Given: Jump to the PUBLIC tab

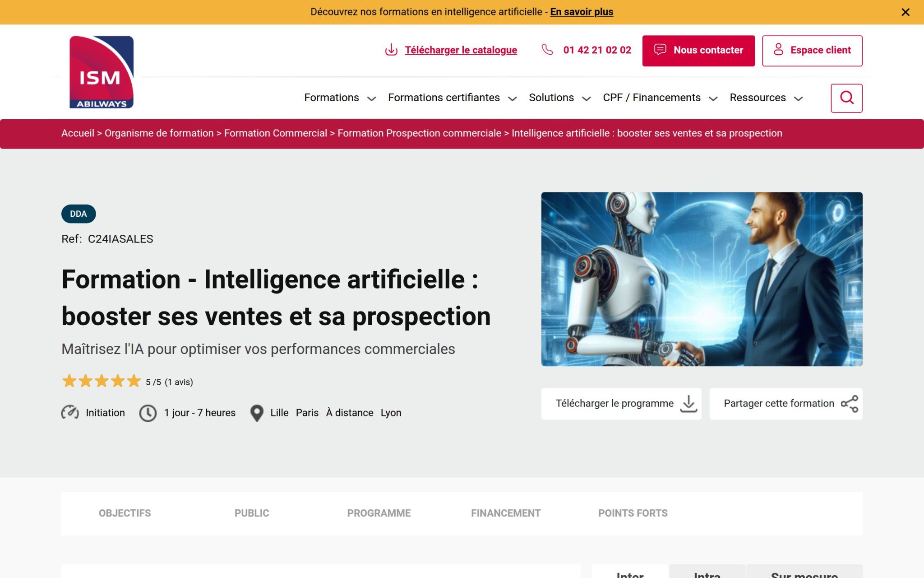Looking at the screenshot, I should pyautogui.click(x=252, y=513).
